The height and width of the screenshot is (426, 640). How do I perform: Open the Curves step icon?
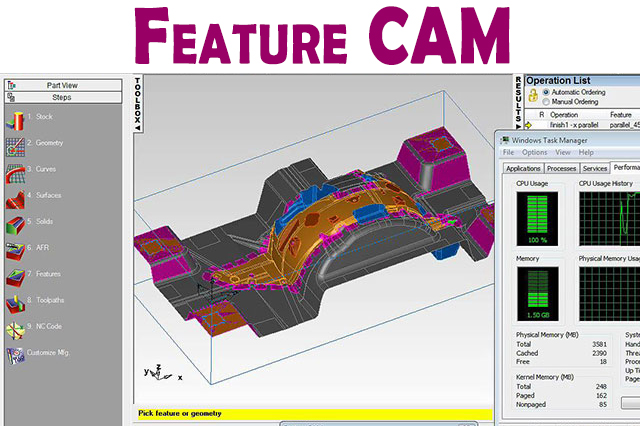coord(16,173)
